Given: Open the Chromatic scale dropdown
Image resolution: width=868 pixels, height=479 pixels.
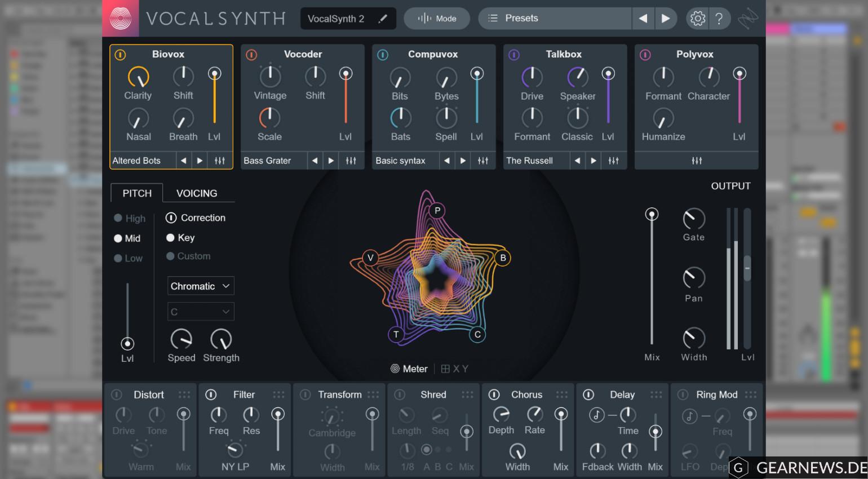Looking at the screenshot, I should point(201,286).
